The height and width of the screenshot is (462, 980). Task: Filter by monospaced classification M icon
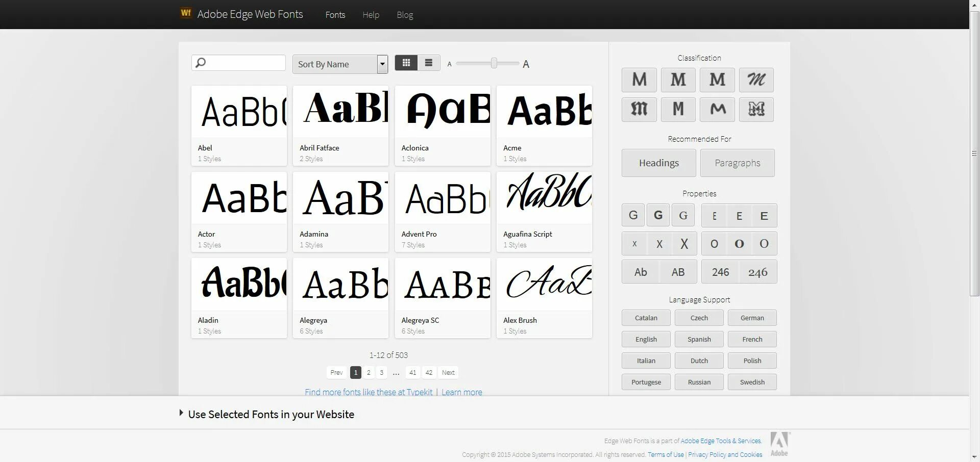pyautogui.click(x=678, y=110)
